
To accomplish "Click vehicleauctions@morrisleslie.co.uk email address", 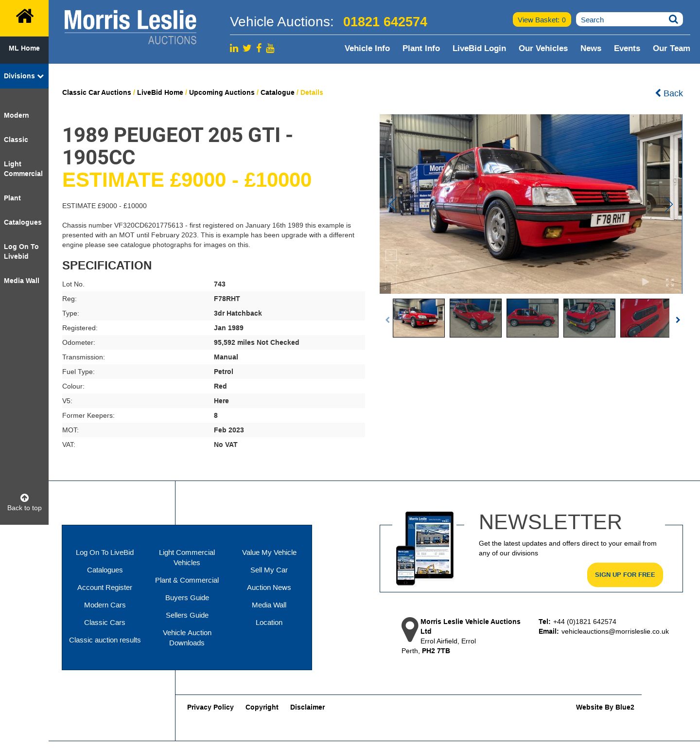I will point(615,631).
